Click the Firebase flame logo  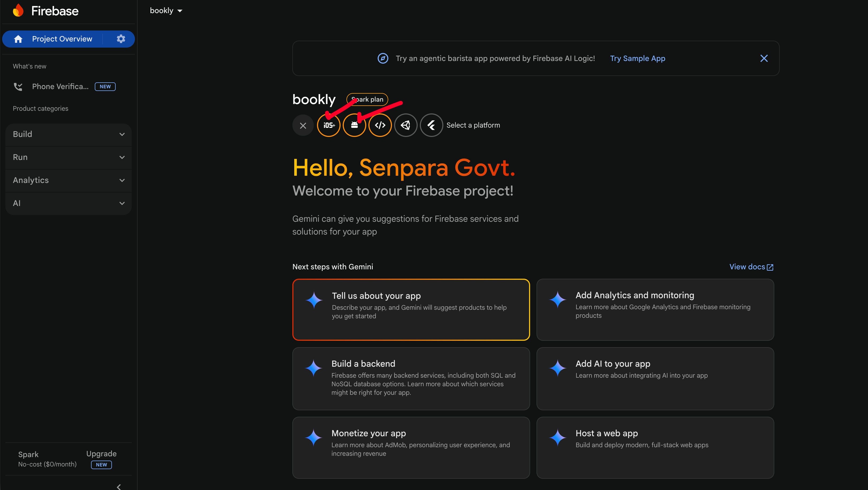(x=18, y=11)
